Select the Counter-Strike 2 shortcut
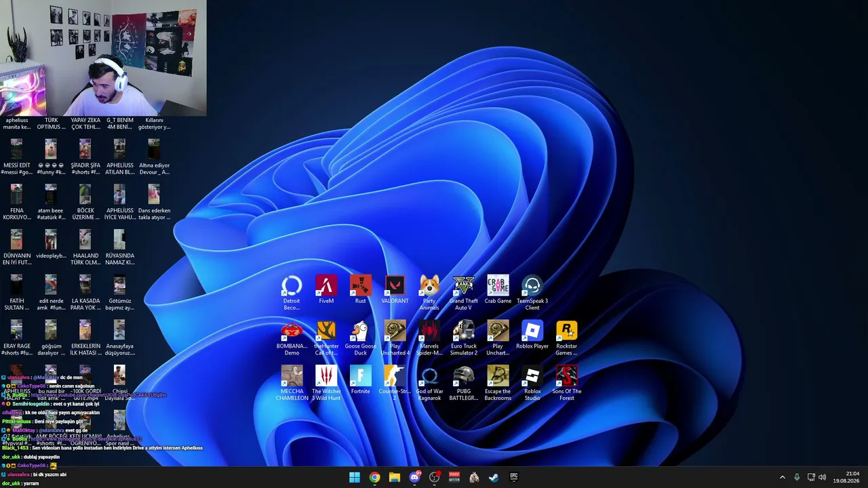Image resolution: width=868 pixels, height=488 pixels. click(395, 384)
